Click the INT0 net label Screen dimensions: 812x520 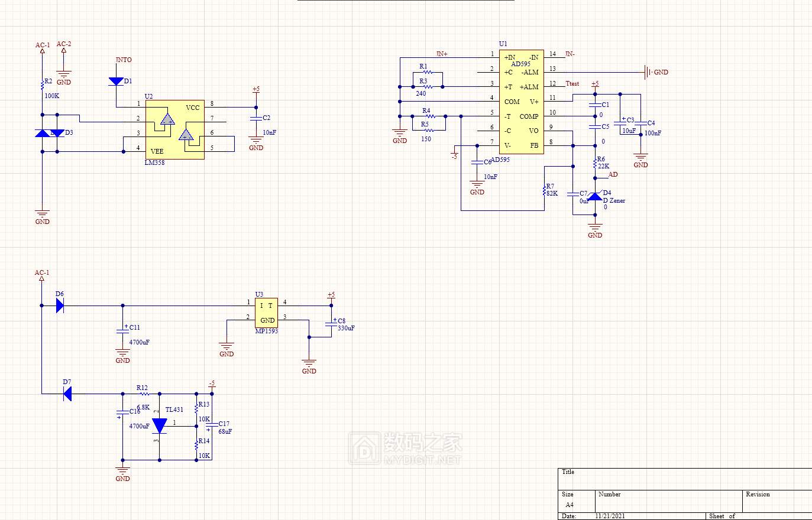(124, 60)
